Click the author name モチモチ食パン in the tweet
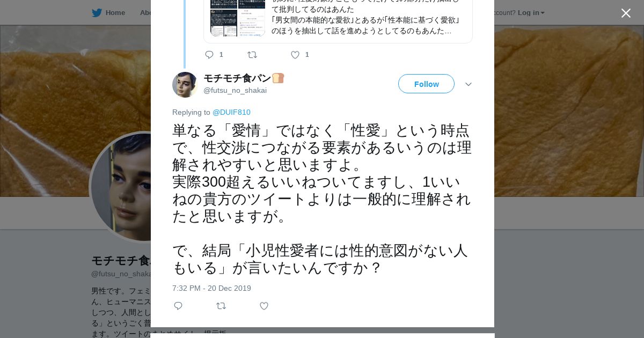The height and width of the screenshot is (338, 644). [x=237, y=78]
